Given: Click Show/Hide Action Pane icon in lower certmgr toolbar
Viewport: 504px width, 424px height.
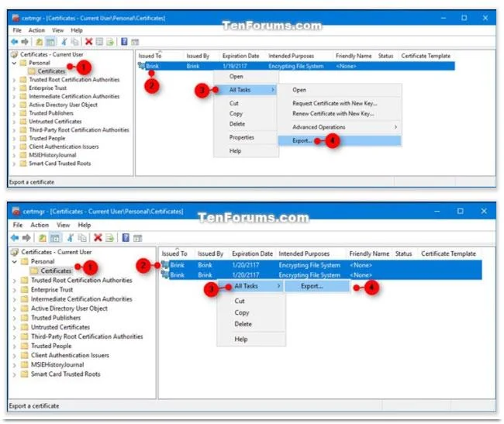Looking at the screenshot, I should tap(137, 238).
